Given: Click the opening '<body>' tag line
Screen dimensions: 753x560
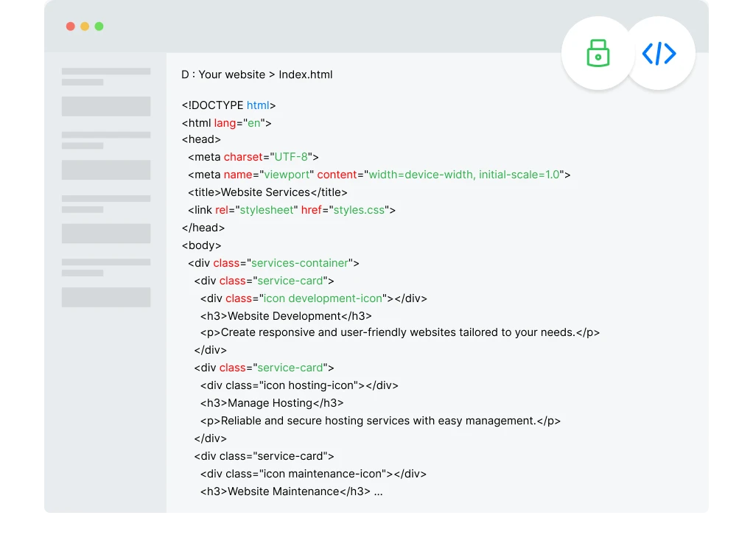Looking at the screenshot, I should click(202, 245).
